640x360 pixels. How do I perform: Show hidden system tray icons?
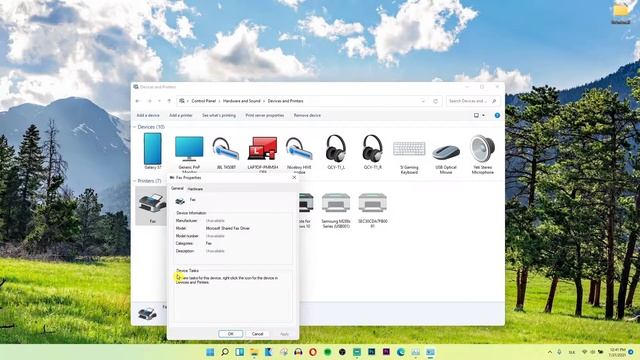(550, 352)
